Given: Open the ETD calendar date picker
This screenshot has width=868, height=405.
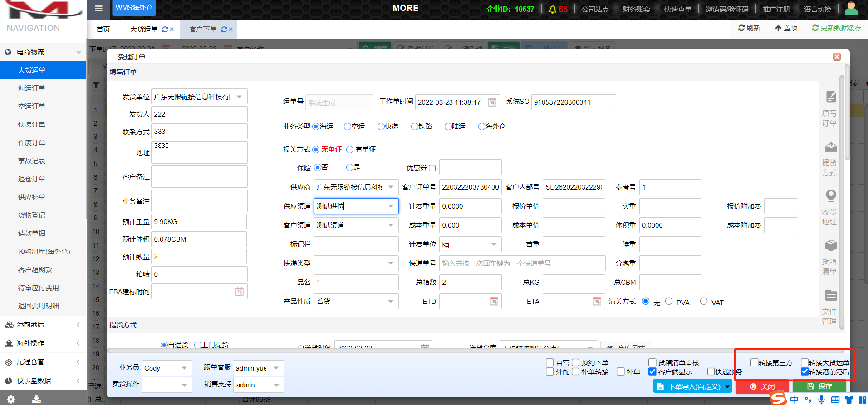Looking at the screenshot, I should tap(494, 301).
